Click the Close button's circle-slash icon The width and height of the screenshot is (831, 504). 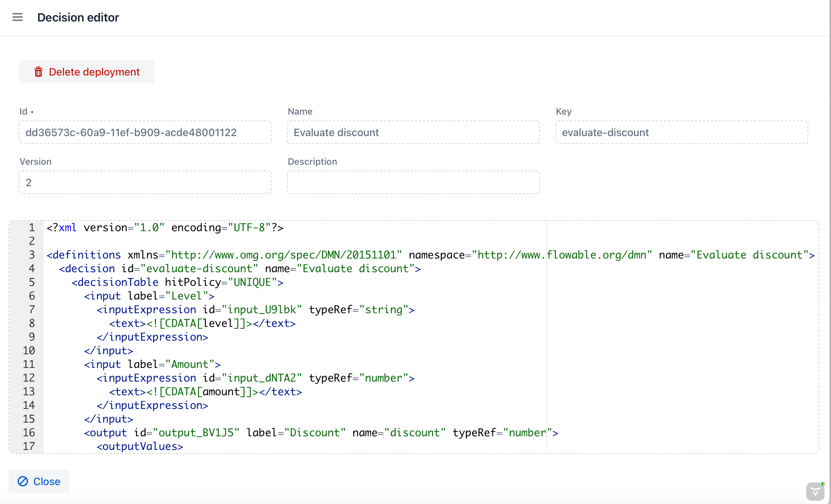point(23,481)
